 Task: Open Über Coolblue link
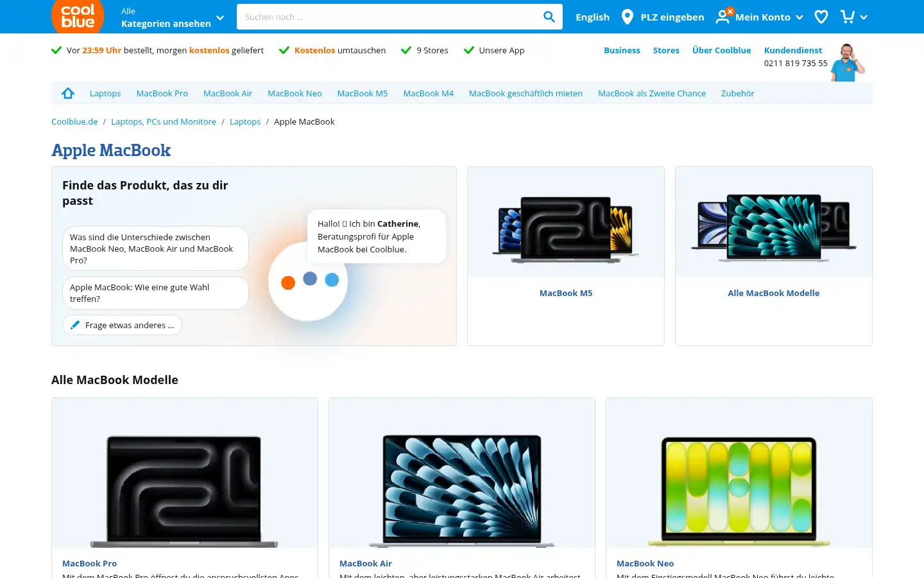[721, 50]
